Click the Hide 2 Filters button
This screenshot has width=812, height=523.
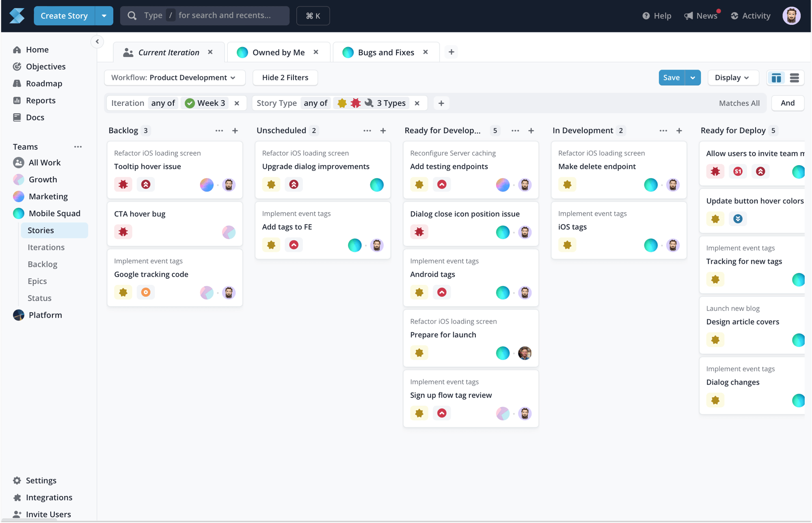[x=285, y=77]
